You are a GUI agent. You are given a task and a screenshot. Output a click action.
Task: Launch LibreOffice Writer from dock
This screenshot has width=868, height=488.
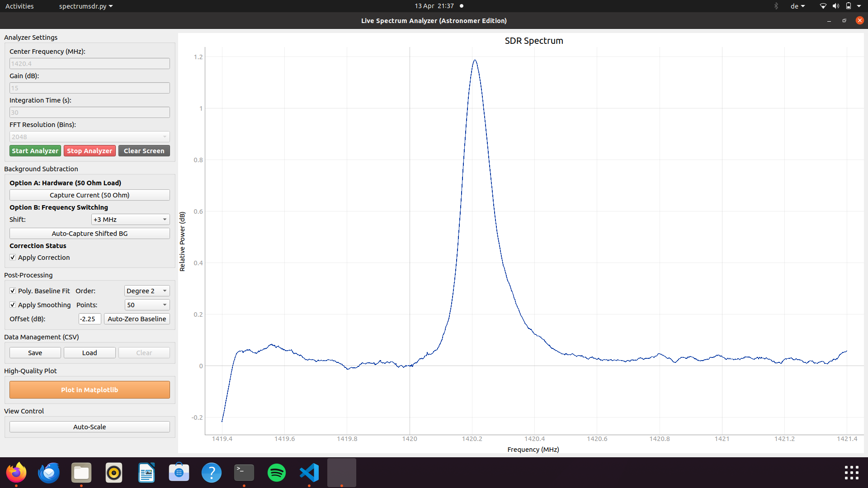(x=146, y=473)
